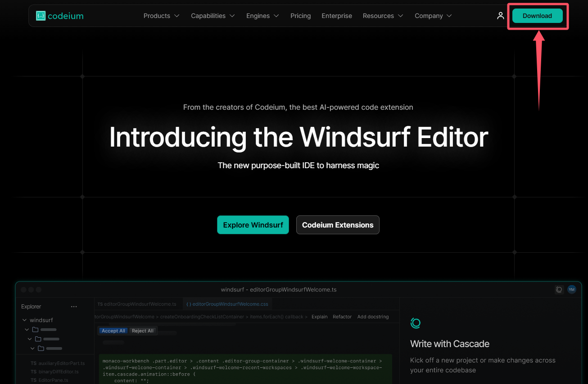The image size is (588, 384).
Task: Switch to editorGroupWindsurfWelcome.css tab
Action: point(227,304)
